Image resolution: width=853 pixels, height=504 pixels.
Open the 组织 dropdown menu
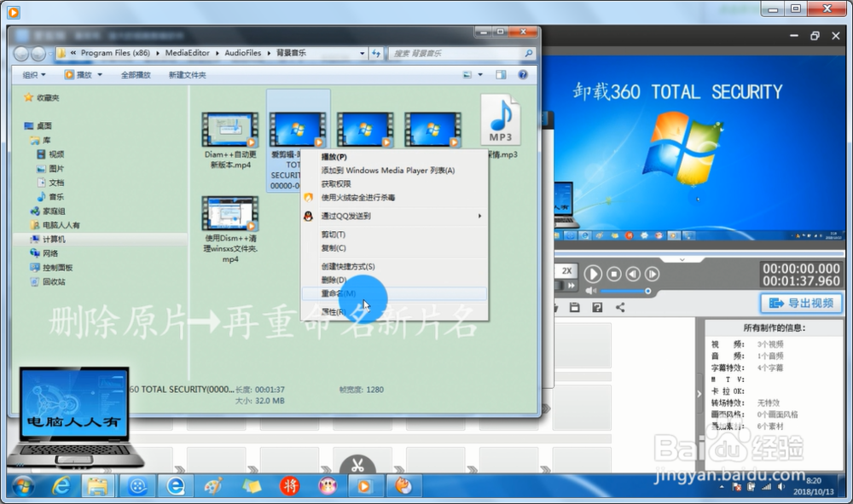pyautogui.click(x=34, y=75)
